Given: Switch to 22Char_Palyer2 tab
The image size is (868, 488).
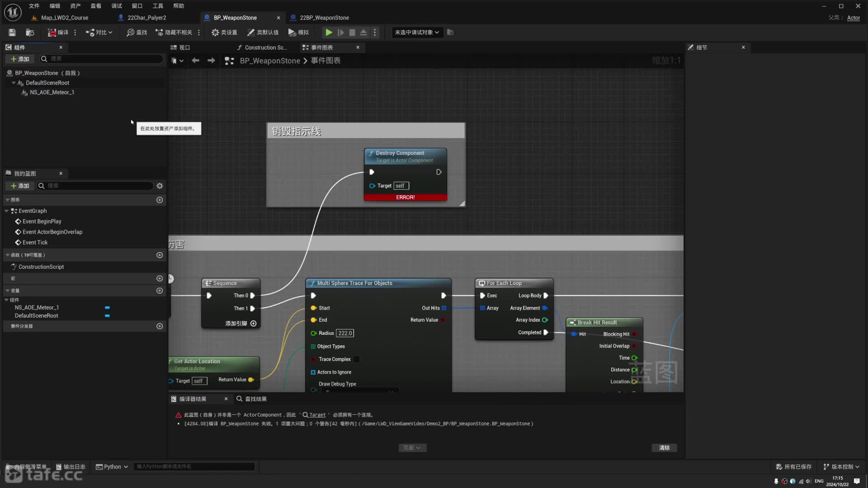Looking at the screenshot, I should click(x=147, y=18).
